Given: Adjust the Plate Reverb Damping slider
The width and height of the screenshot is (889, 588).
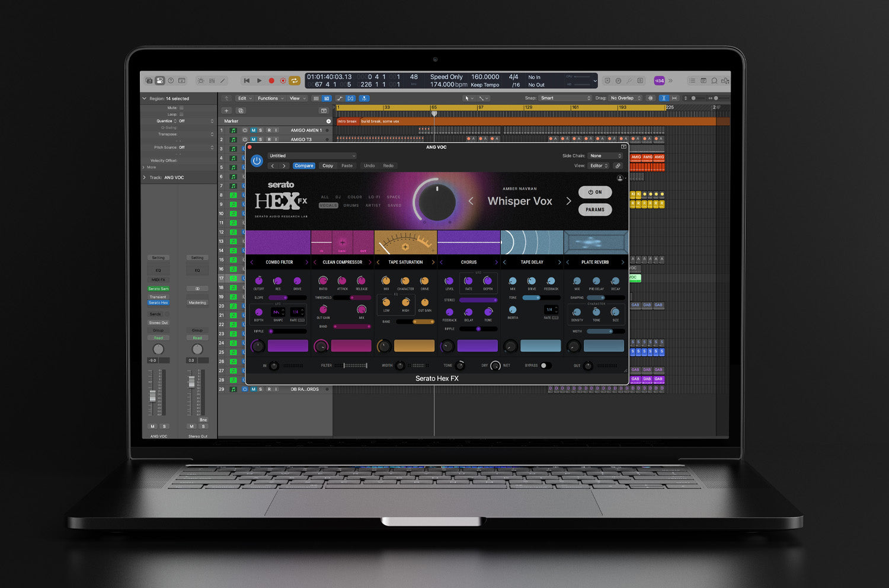Looking at the screenshot, I should click(x=605, y=298).
